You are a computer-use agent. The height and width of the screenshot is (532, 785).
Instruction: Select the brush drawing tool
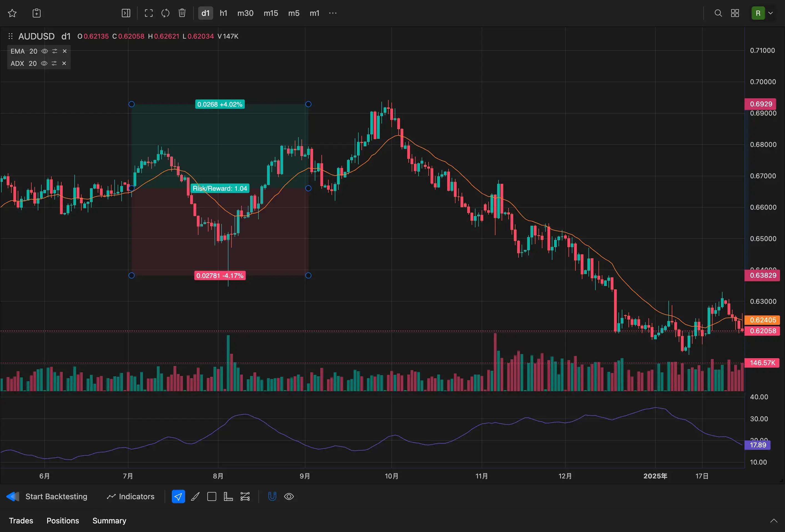coord(195,496)
